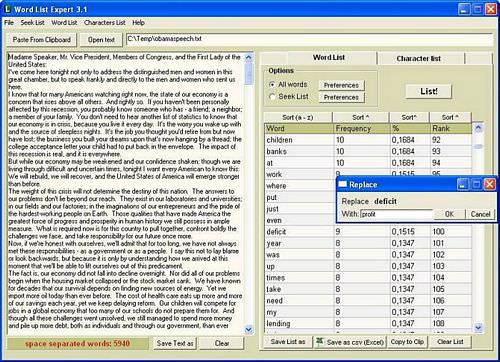Screen dimensions: 500x362
Task: Click the List! button
Action: (x=429, y=91)
